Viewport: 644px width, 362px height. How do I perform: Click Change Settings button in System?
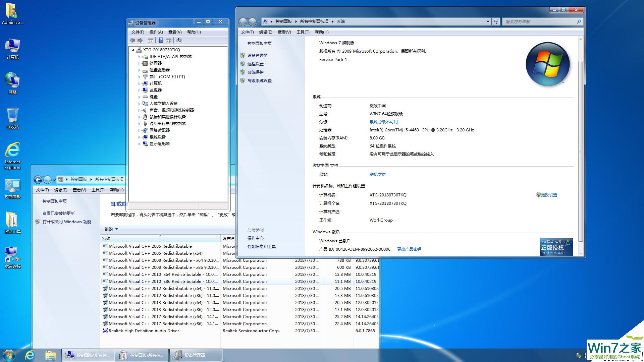[x=548, y=194]
